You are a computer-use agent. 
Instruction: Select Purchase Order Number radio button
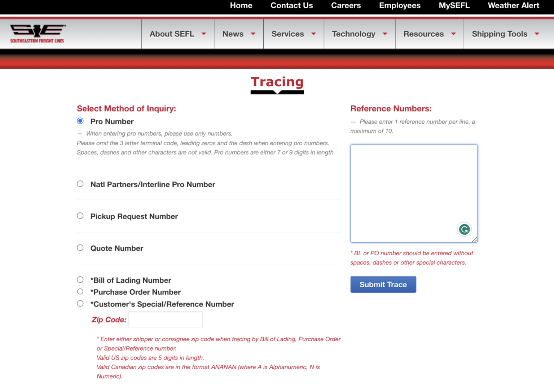80,291
